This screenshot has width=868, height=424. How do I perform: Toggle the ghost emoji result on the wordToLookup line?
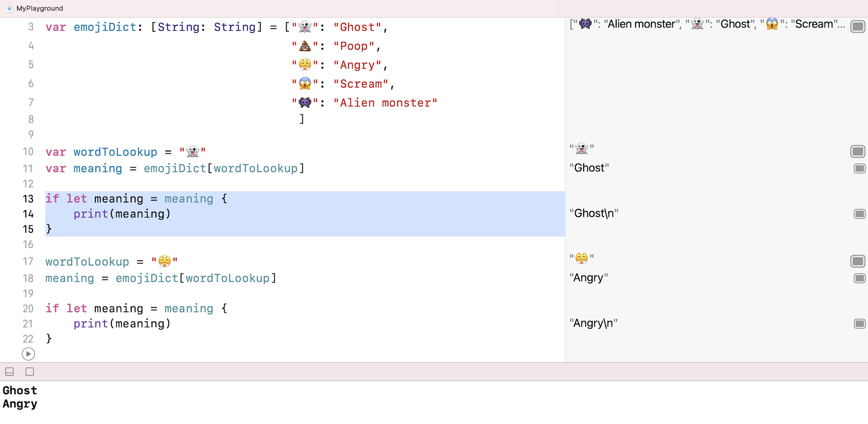[x=858, y=151]
